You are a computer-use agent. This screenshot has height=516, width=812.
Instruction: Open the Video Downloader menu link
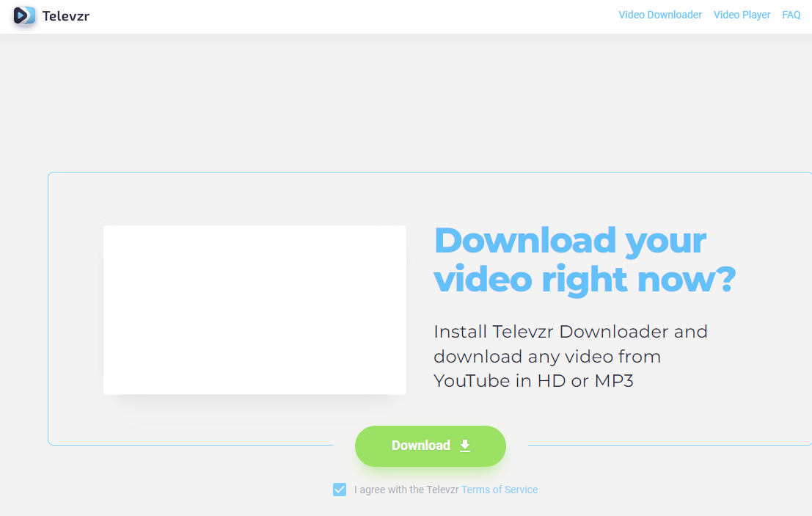tap(659, 15)
